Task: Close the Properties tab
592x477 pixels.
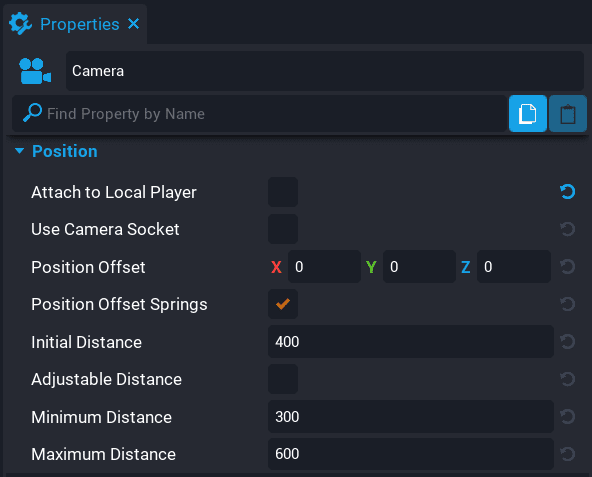Action: 134,24
